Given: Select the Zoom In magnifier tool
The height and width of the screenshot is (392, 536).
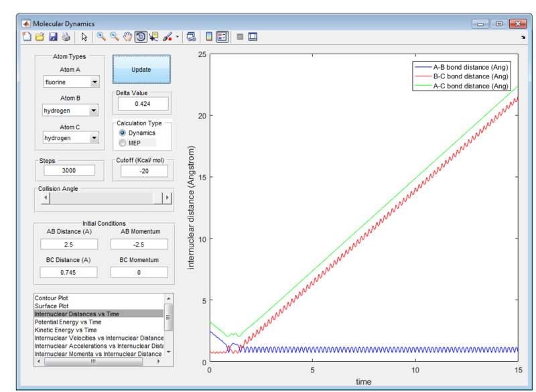Looking at the screenshot, I should [x=101, y=37].
